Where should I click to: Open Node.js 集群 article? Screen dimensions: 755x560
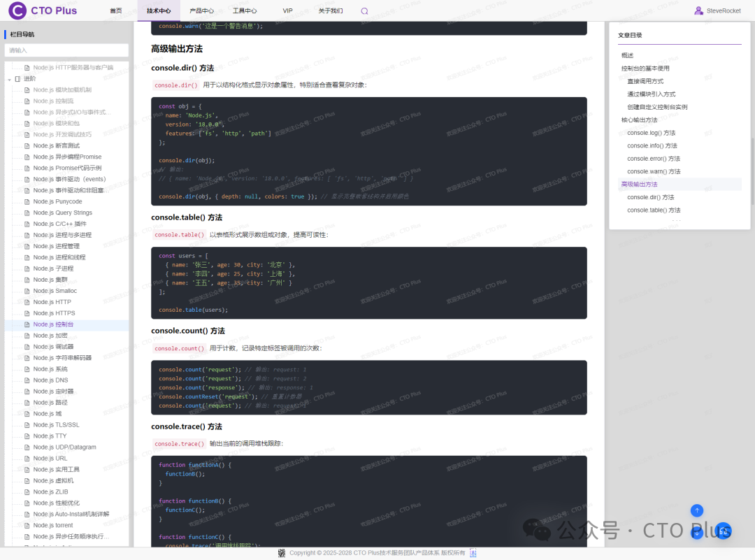[x=50, y=280]
